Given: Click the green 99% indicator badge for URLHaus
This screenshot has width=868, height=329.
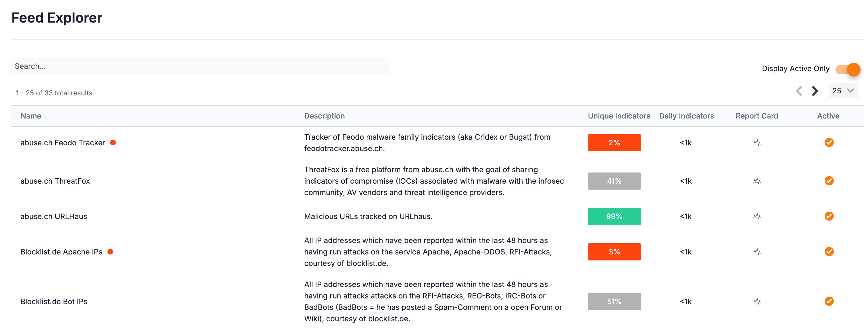Looking at the screenshot, I should [x=614, y=216].
